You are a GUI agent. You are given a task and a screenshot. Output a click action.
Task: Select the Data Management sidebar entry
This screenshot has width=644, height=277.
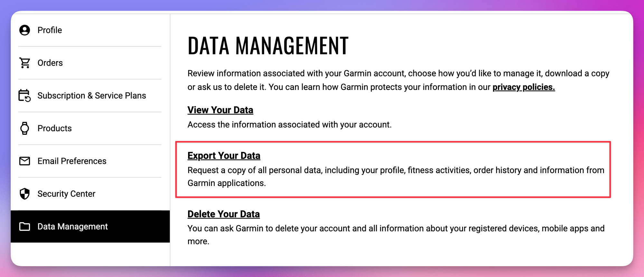(72, 227)
